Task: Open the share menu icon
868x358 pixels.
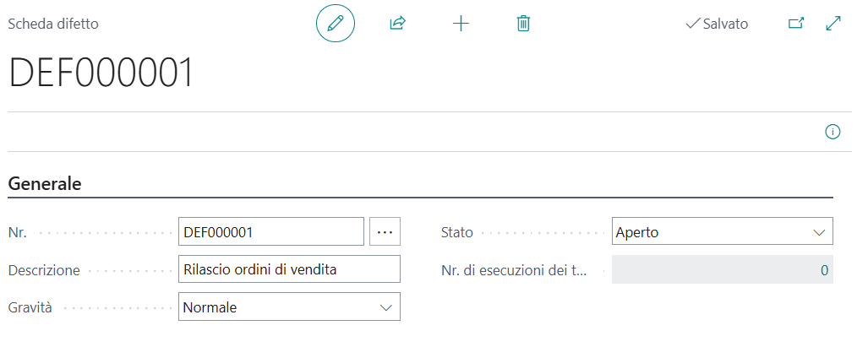Action: coord(397,24)
